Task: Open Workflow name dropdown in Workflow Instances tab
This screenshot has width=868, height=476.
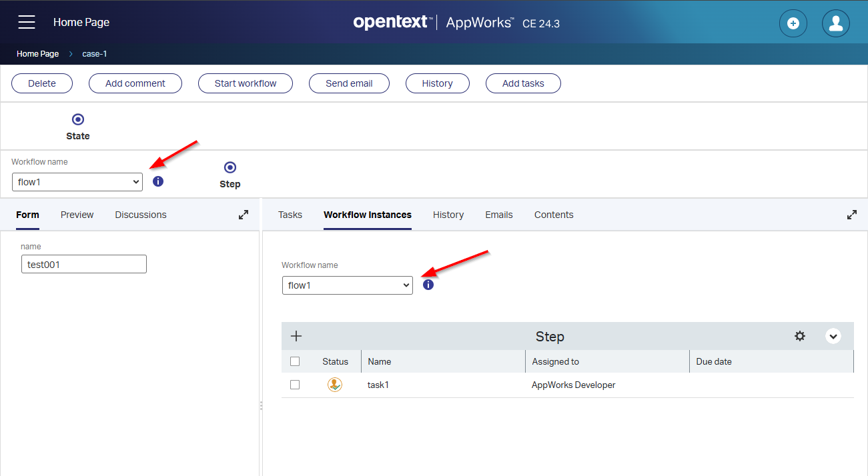Action: [347, 285]
